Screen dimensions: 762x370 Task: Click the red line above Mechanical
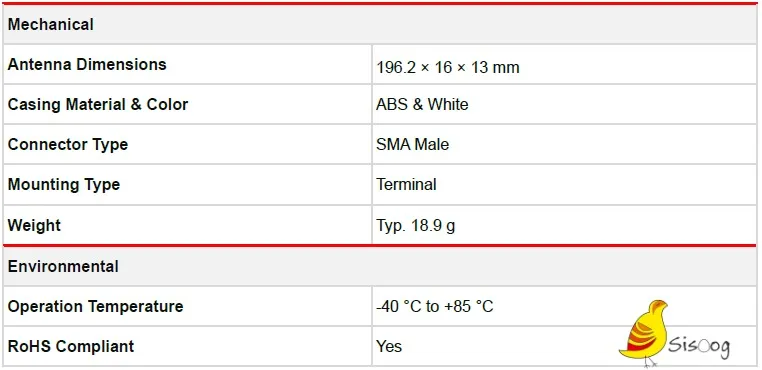pyautogui.click(x=380, y=3)
